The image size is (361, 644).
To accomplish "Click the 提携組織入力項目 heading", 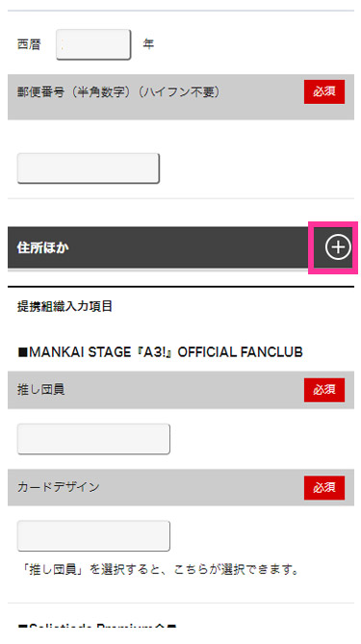I will (64, 306).
